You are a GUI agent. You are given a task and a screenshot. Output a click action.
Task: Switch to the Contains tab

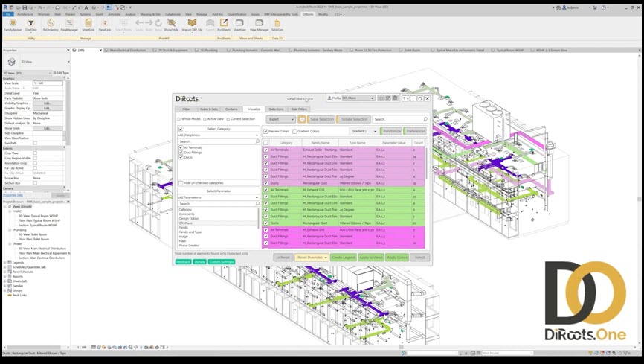point(231,109)
